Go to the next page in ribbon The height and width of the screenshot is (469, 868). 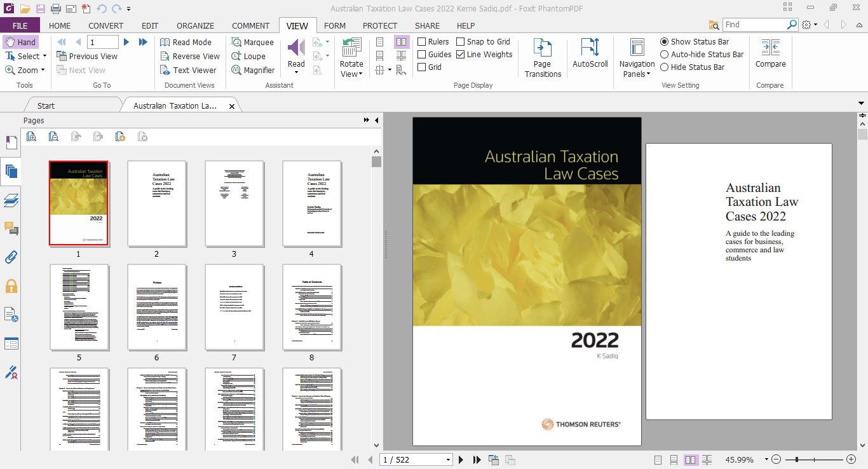(x=126, y=42)
